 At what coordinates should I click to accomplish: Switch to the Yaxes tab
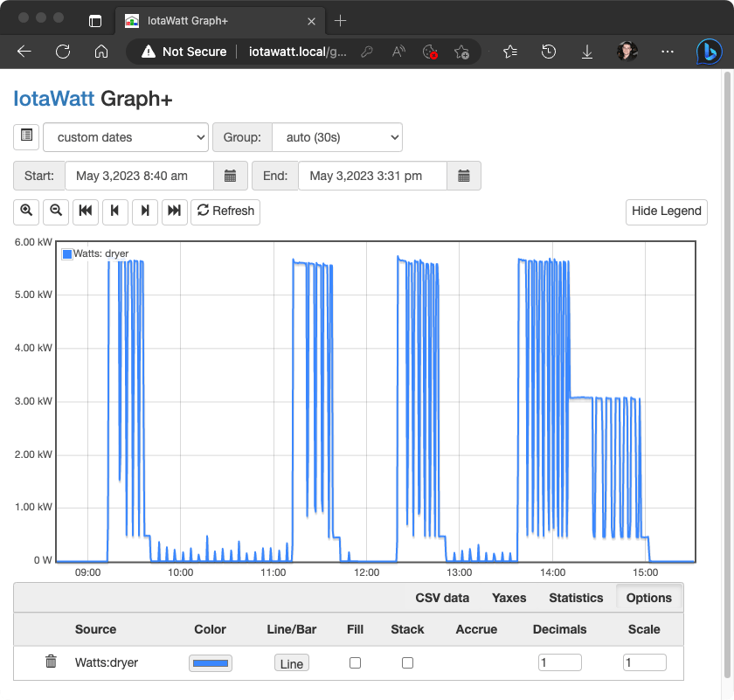click(x=509, y=598)
